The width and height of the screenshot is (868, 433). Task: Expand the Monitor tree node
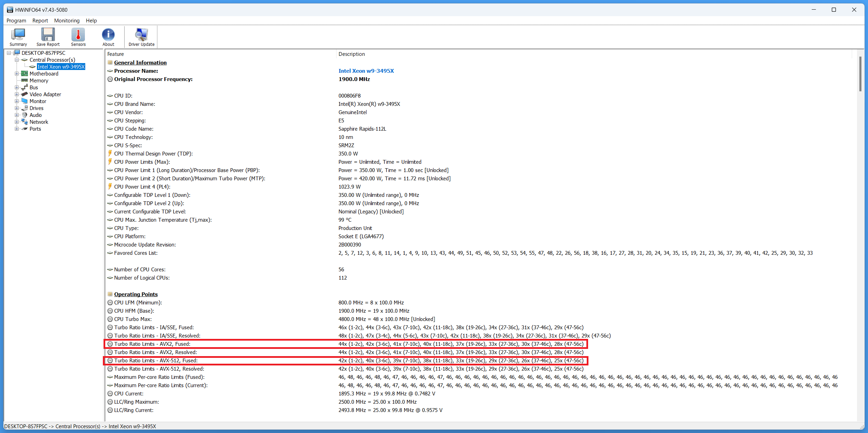point(17,101)
